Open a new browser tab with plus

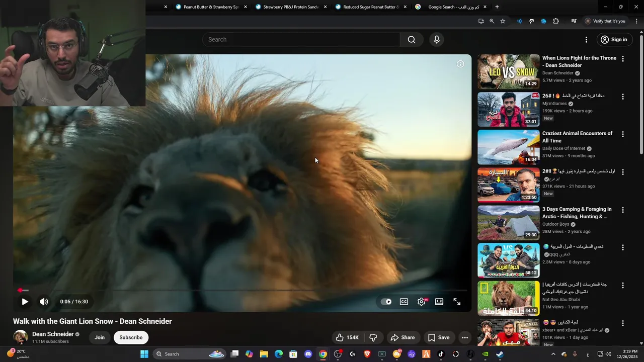coord(497,7)
